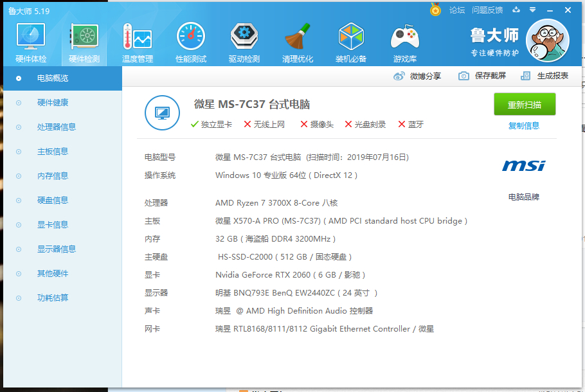This screenshot has height=392, width=585.
Task: Click the BenQ EW2440ZC monitor text
Action: coord(296,293)
